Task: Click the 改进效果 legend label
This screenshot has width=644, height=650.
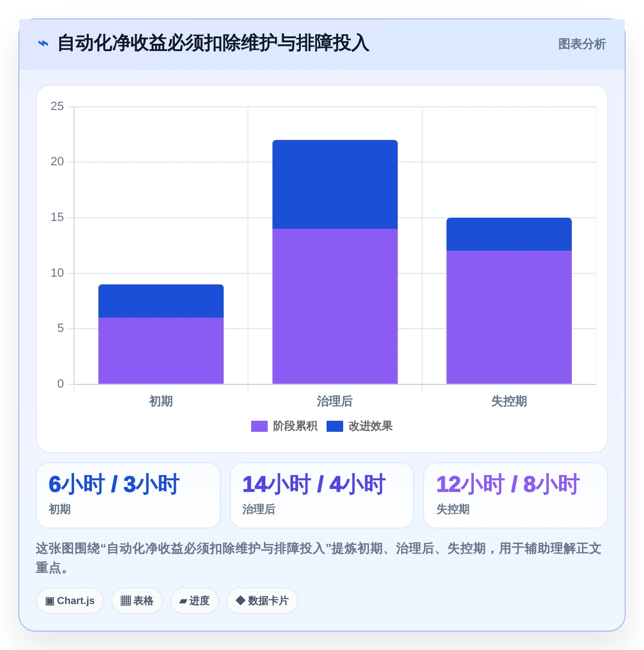Action: 371,426
